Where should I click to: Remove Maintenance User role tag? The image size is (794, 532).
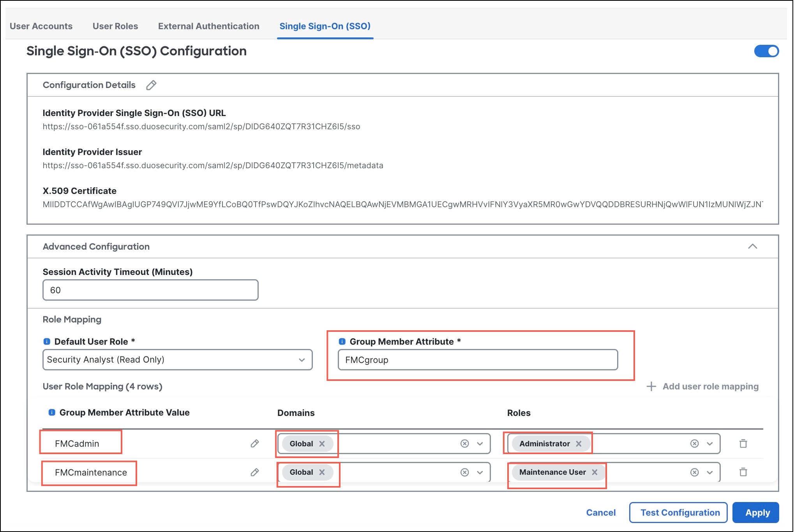click(595, 472)
